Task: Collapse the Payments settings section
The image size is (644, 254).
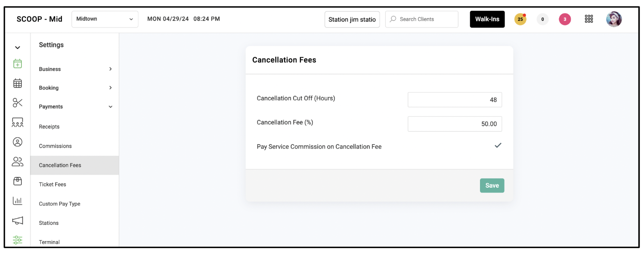Action: pyautogui.click(x=75, y=107)
